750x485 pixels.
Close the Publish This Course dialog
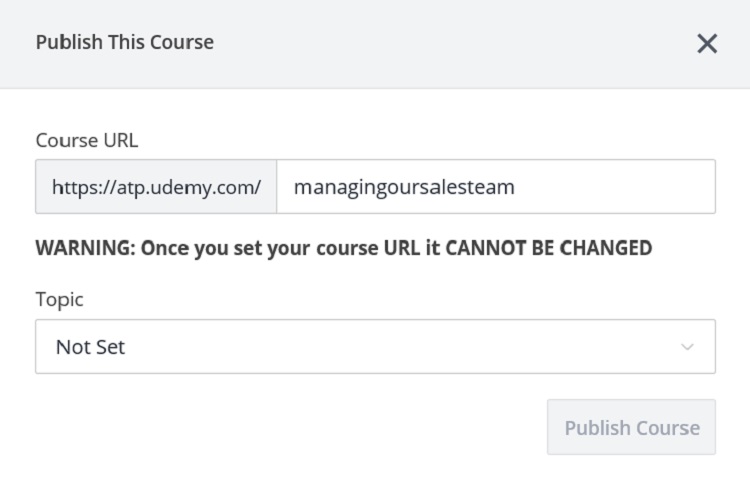click(707, 44)
